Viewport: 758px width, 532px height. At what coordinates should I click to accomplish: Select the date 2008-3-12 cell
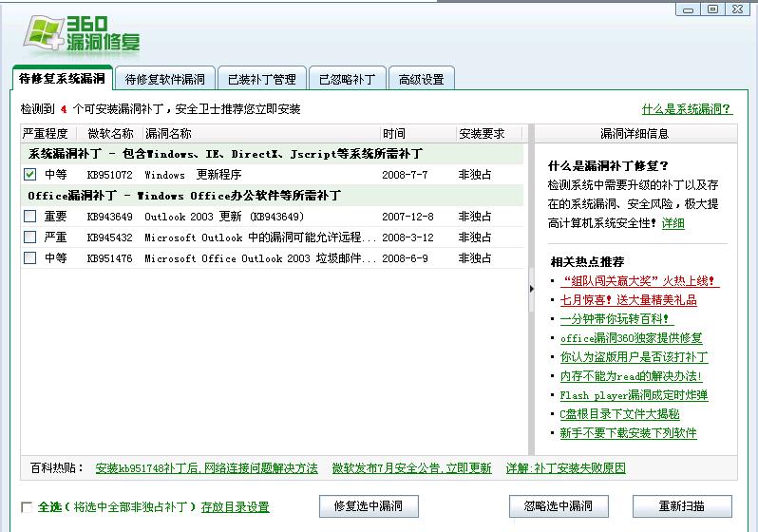tap(407, 237)
